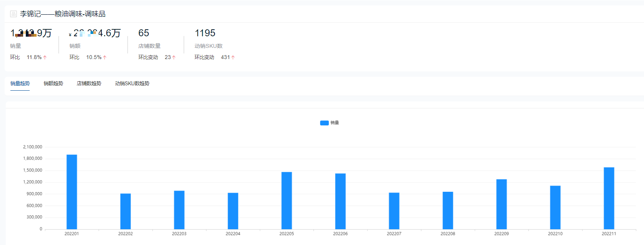The width and height of the screenshot is (644, 245).
Task: Click the 202207 x-axis label
Action: (394, 234)
